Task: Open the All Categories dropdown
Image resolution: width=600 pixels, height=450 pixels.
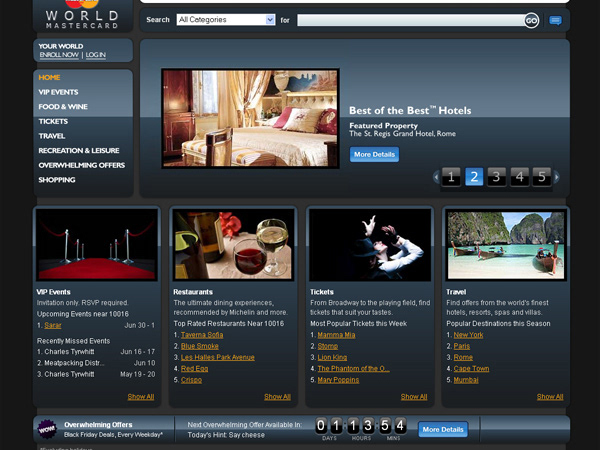Action: [226, 20]
